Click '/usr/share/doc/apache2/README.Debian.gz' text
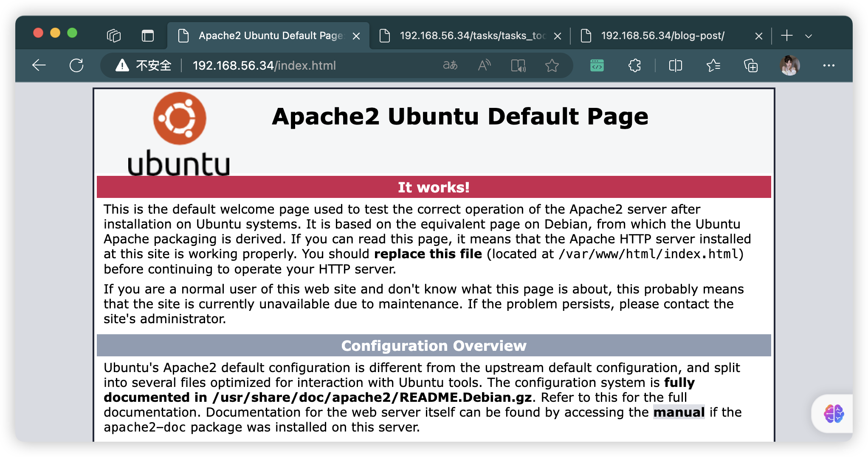Screen dimensions: 868x457 [x=372, y=397]
